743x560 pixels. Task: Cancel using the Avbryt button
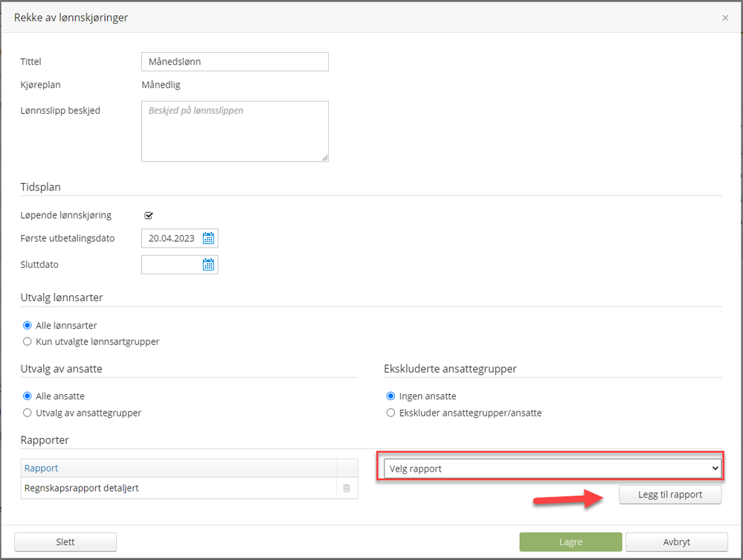pos(677,542)
